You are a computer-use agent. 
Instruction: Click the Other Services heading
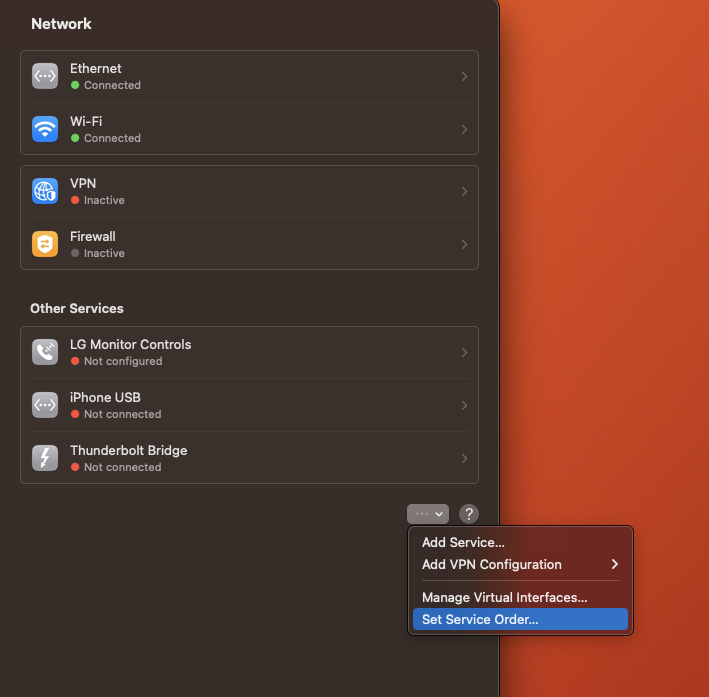[76, 308]
